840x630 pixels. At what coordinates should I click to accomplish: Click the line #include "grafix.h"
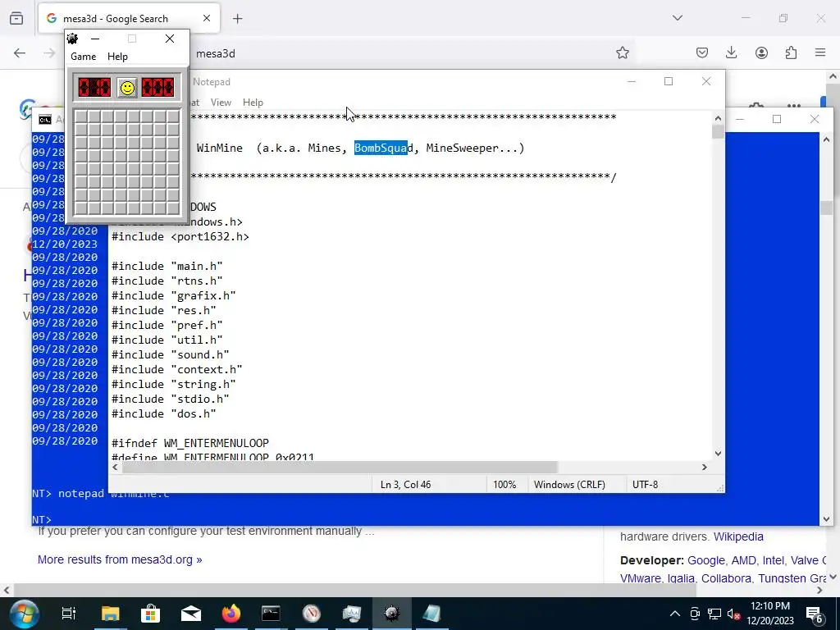[x=174, y=295]
